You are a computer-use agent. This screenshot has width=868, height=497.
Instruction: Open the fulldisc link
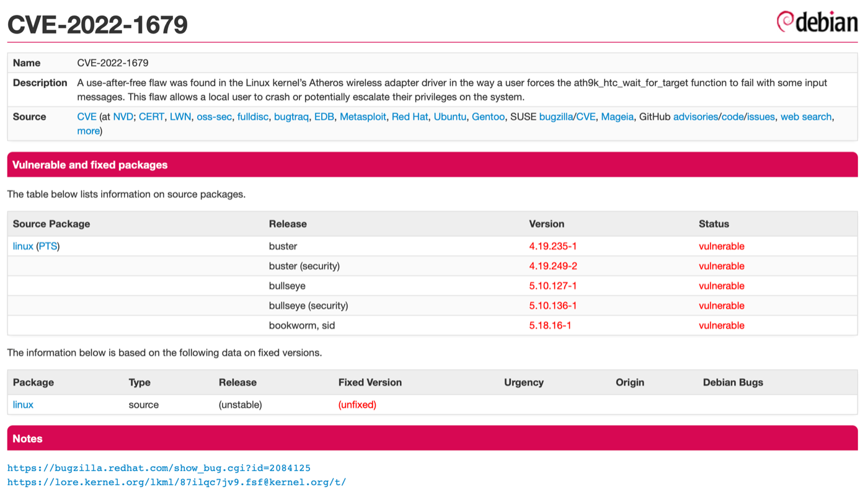point(252,117)
